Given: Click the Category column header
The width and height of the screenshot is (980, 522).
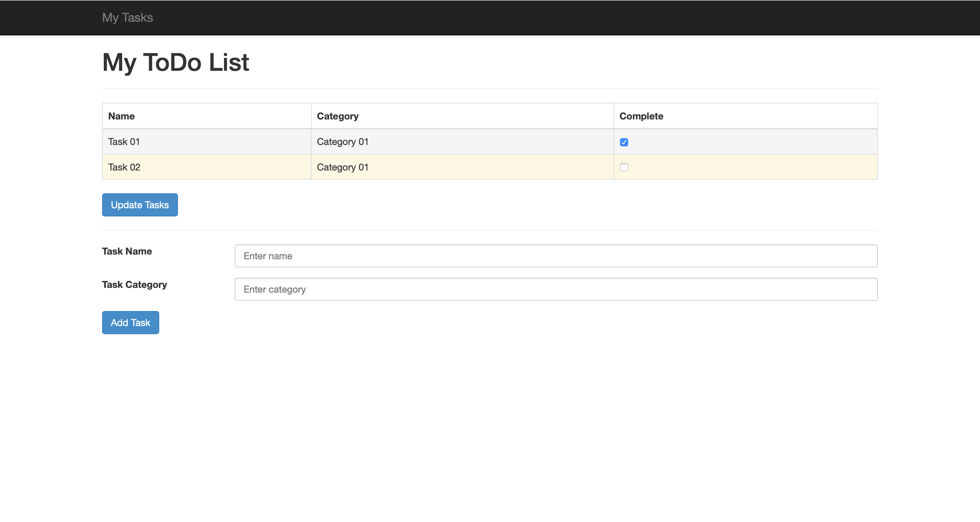Looking at the screenshot, I should tap(338, 116).
